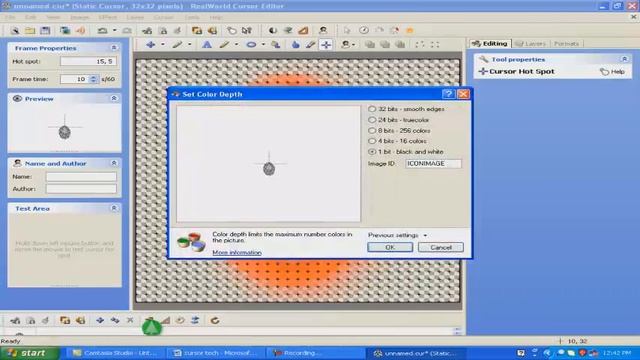Select the blue move arrows tool
Viewport: 640px width, 360px height.
click(151, 44)
